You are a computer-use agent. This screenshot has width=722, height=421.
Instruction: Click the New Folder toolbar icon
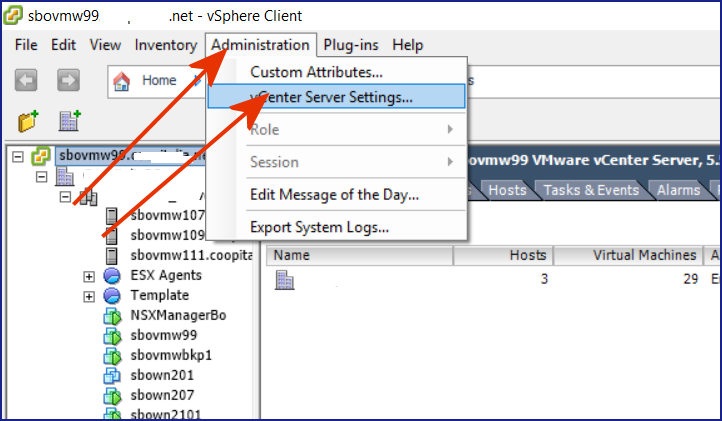click(x=28, y=121)
